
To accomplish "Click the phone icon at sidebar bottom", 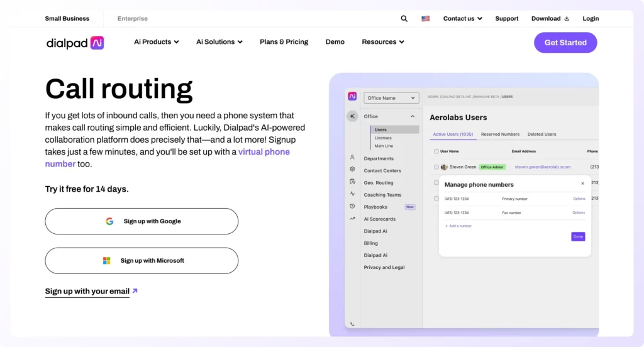I will click(352, 324).
